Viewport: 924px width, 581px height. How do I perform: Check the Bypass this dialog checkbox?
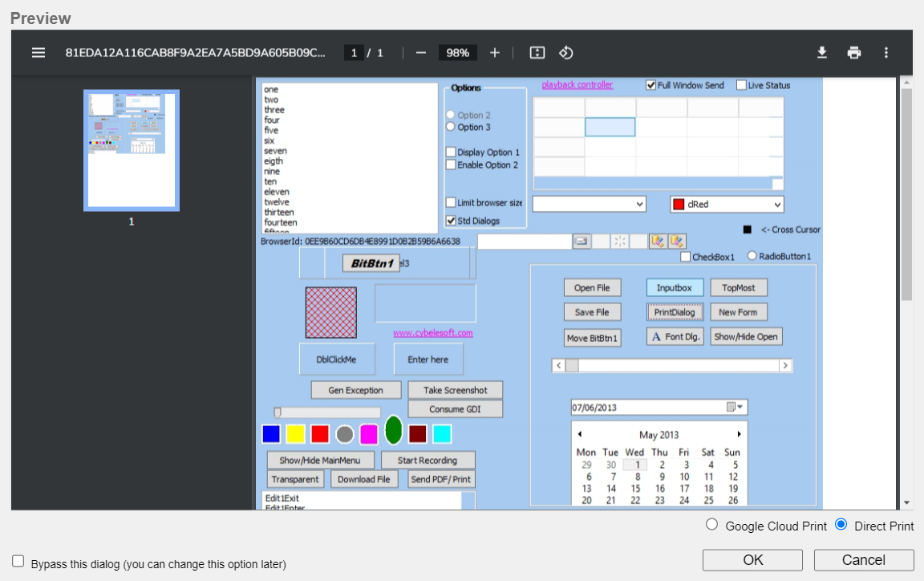18,561
